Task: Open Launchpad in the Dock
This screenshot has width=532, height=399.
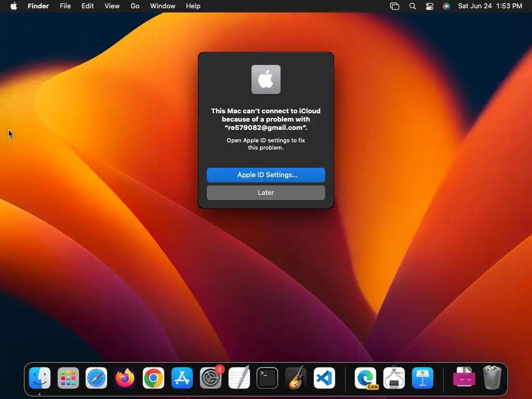Action: tap(68, 378)
